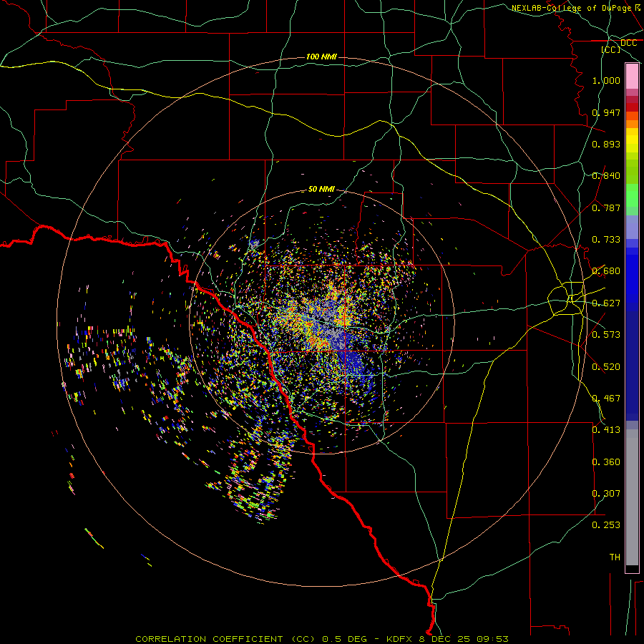644x644 pixels.
Task: Click the red segment of the color bar
Action: point(632,107)
